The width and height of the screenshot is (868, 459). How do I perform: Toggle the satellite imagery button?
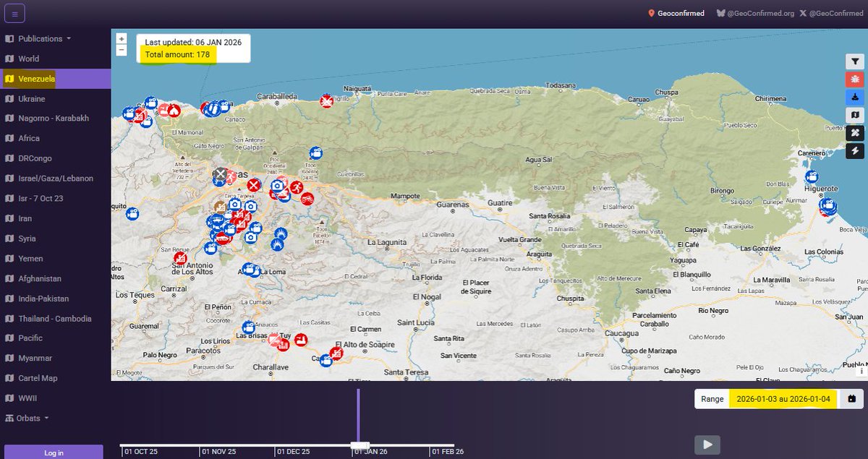[855, 133]
